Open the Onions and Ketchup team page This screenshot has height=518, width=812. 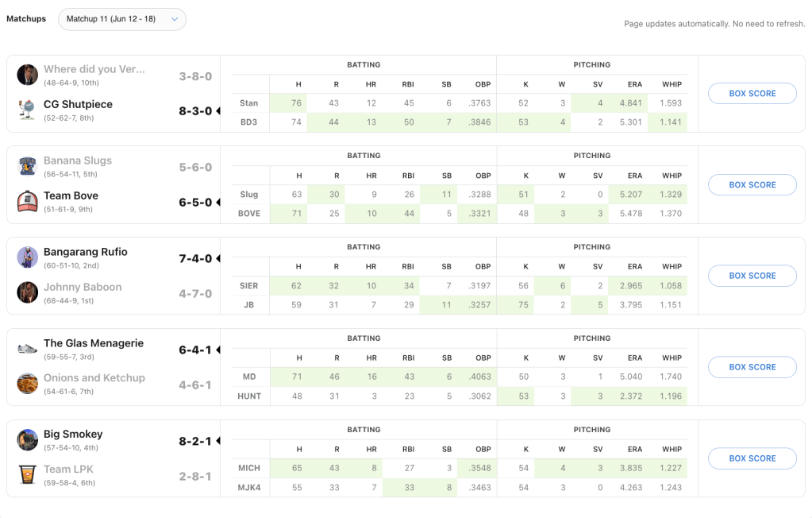(94, 378)
